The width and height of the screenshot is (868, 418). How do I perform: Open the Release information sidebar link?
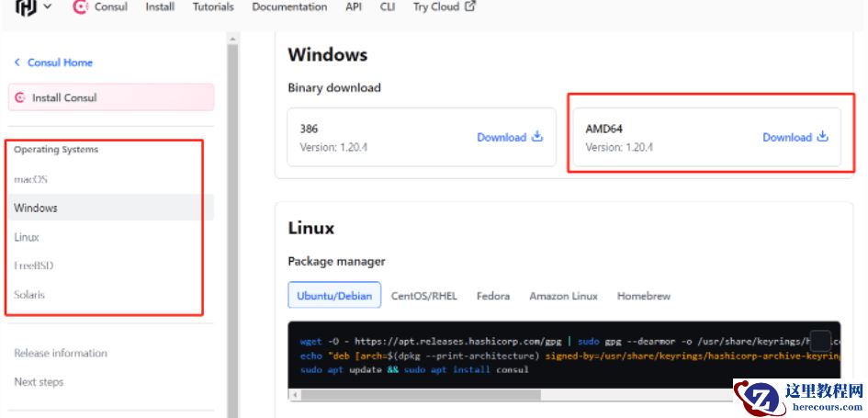(61, 353)
